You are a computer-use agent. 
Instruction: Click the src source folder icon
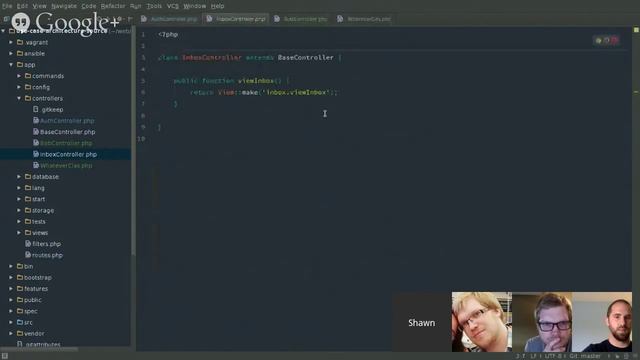(20, 322)
